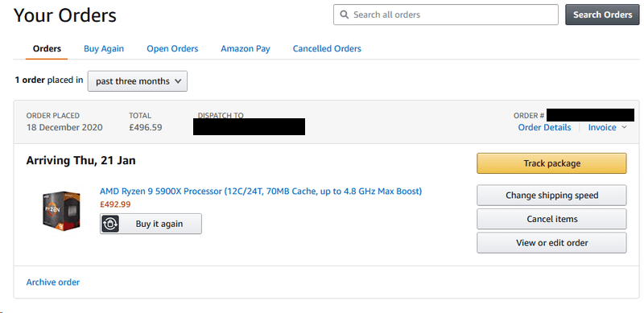Click the Track package button
The image size is (644, 313).
click(551, 163)
